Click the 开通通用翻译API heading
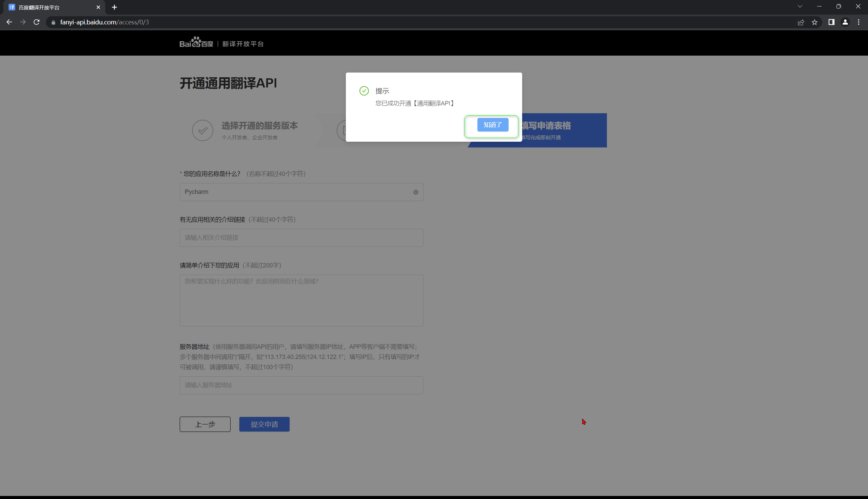The image size is (868, 499). coord(228,83)
